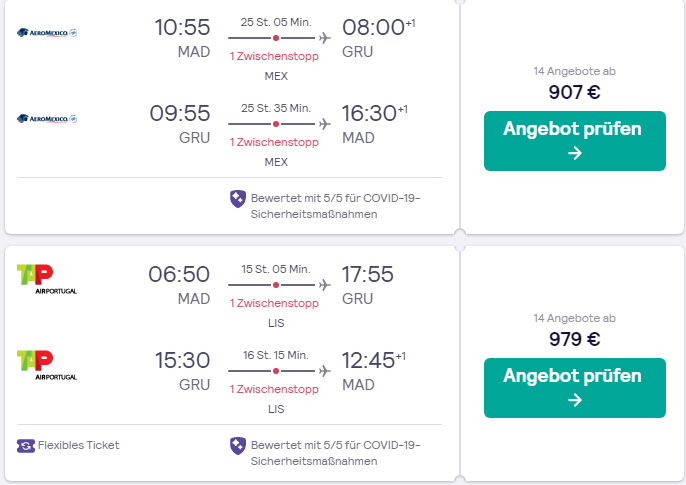This screenshot has width=686, height=485.
Task: Click the 1 Zwischenstopp MEX label on the outbound AeroMexico flight
Action: [275, 66]
